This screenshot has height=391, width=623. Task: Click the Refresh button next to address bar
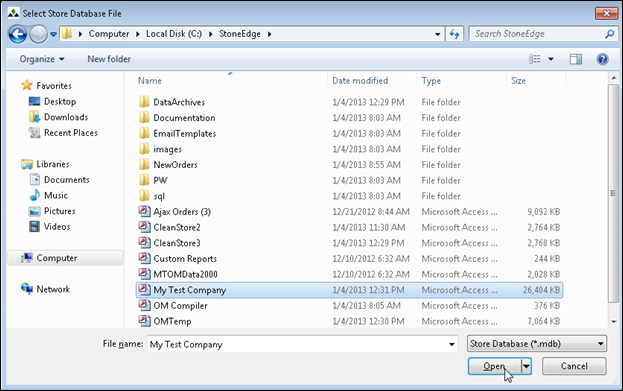tap(455, 34)
